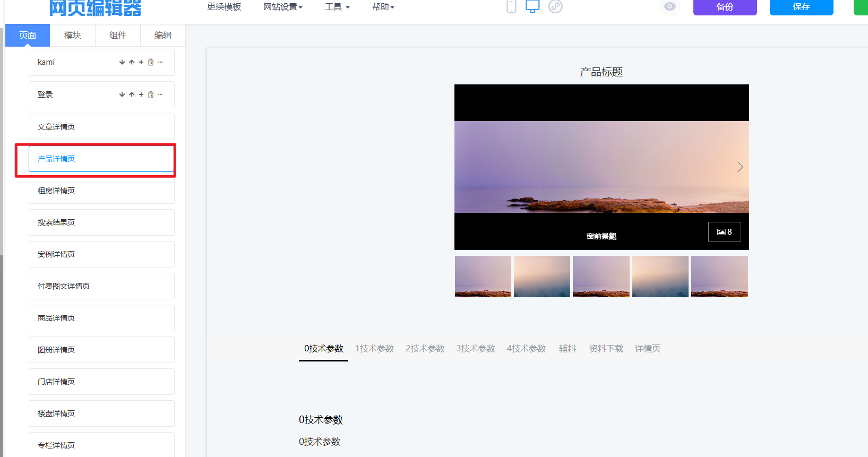Image resolution: width=868 pixels, height=457 pixels.
Task: Select the 登录 page entry
Action: coord(101,95)
